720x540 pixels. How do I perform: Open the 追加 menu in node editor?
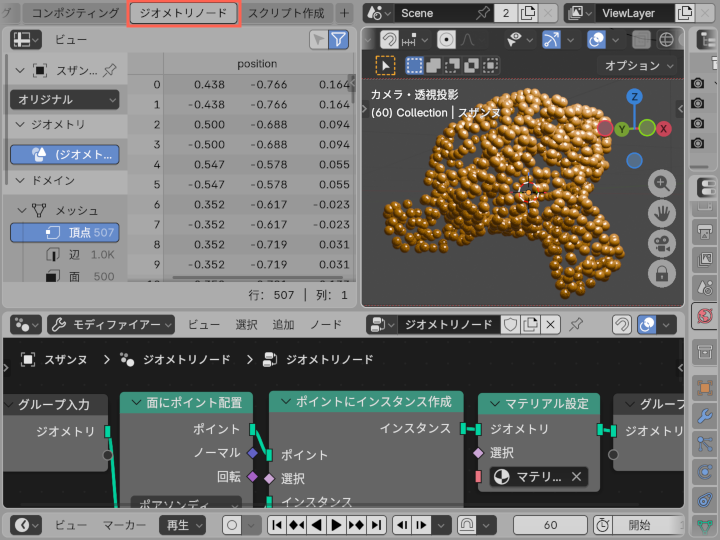pyautogui.click(x=283, y=325)
